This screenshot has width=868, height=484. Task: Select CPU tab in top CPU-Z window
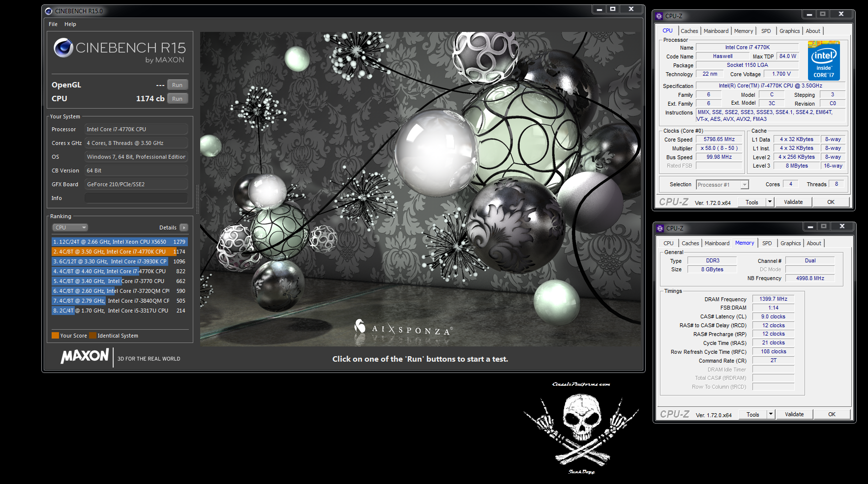tap(667, 30)
